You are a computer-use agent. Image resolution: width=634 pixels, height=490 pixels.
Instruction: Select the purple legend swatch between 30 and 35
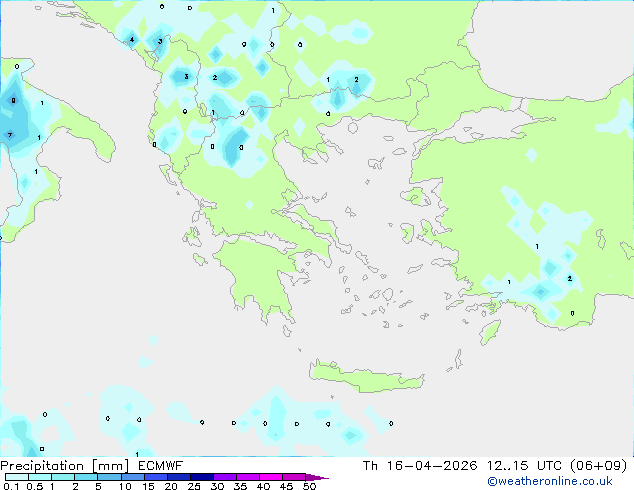point(225,477)
